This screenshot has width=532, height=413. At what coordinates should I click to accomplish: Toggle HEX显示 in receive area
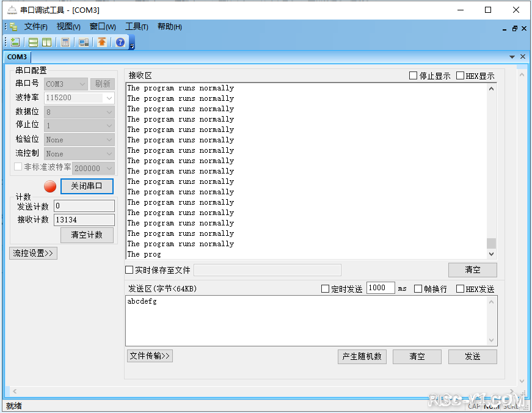click(461, 76)
